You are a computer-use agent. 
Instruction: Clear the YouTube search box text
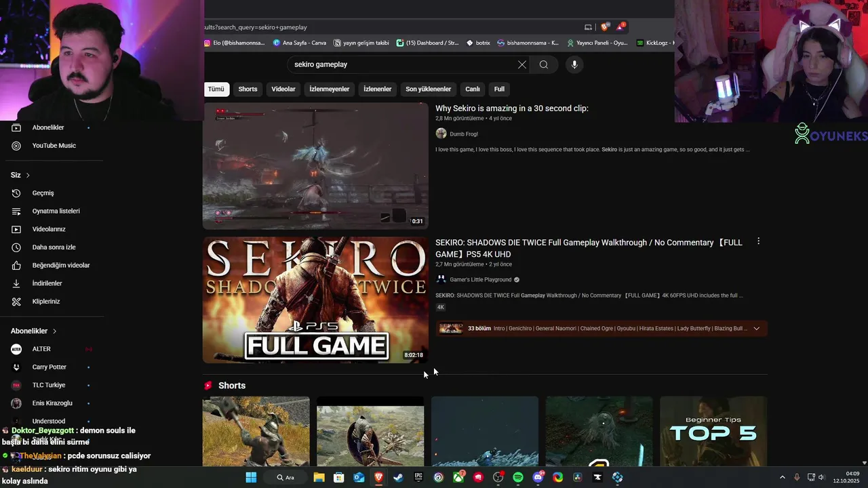522,64
